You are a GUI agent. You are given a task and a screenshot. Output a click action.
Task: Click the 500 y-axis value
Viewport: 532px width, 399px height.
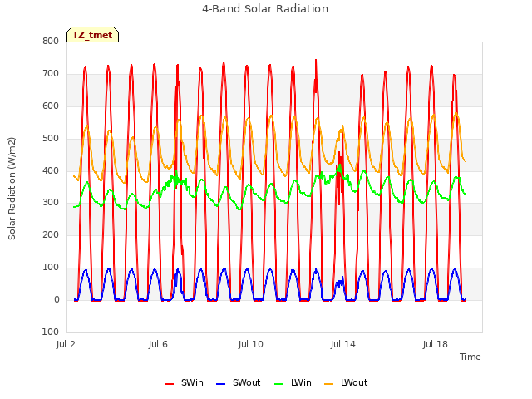(51, 139)
